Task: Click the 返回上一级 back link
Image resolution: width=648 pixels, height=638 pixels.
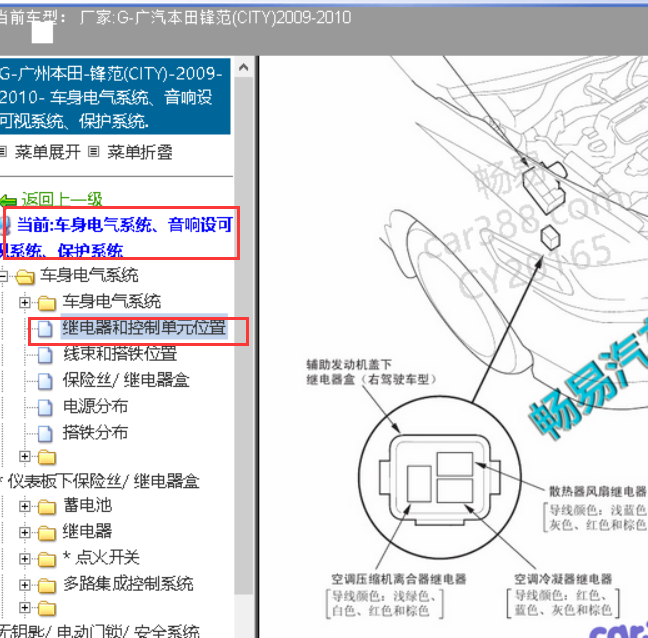Action: 61,200
